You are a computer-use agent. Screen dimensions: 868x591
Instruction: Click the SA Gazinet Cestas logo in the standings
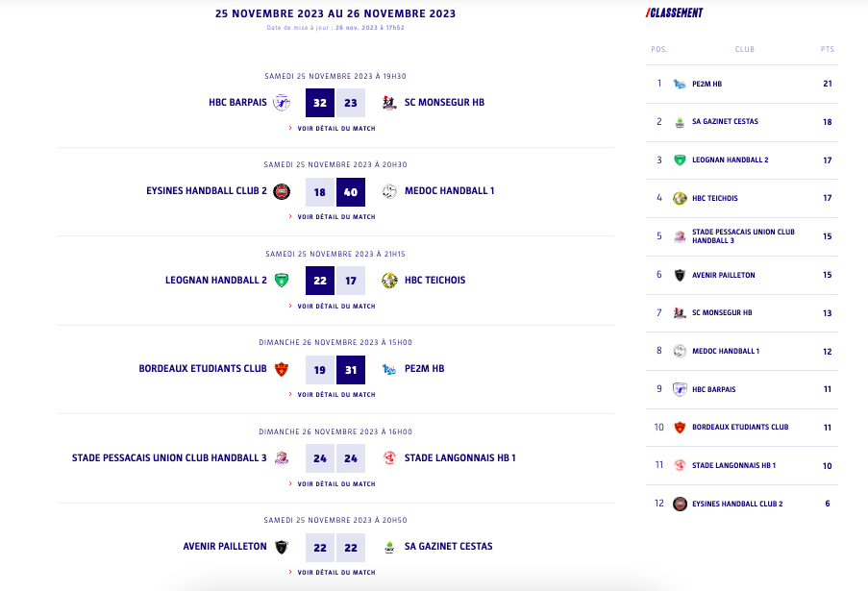[x=680, y=122]
